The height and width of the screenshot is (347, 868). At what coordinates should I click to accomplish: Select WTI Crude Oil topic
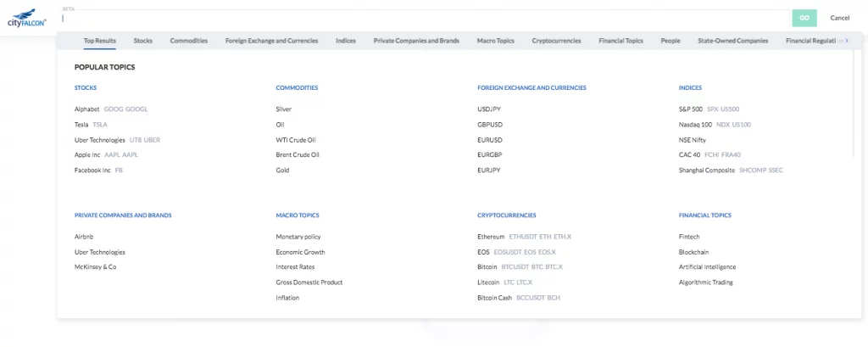pyautogui.click(x=296, y=140)
